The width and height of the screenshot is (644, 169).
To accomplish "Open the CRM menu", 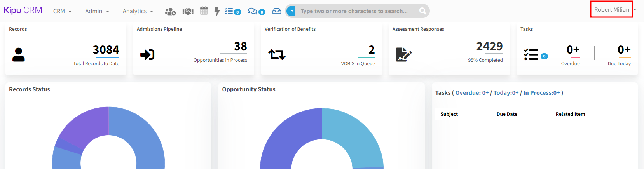I will click(62, 11).
